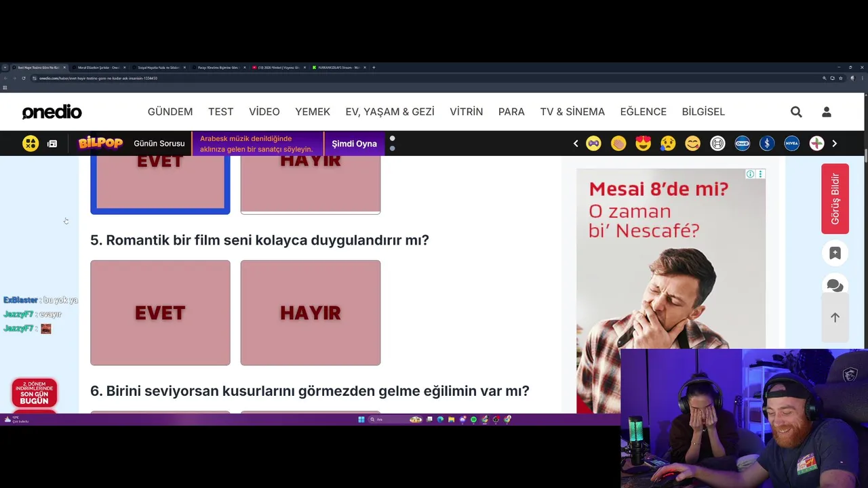Open the Bilpop logo link
This screenshot has width=868, height=488.
(x=100, y=143)
